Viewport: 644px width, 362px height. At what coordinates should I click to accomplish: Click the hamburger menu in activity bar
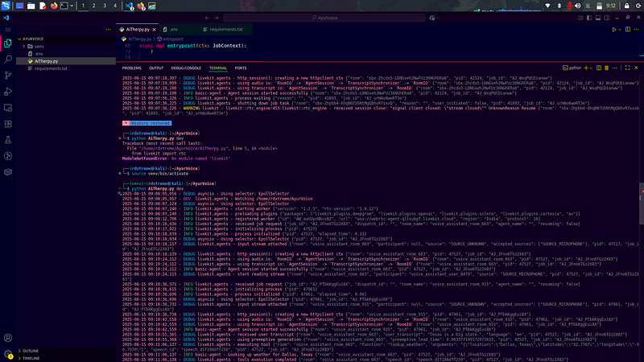coord(8,30)
